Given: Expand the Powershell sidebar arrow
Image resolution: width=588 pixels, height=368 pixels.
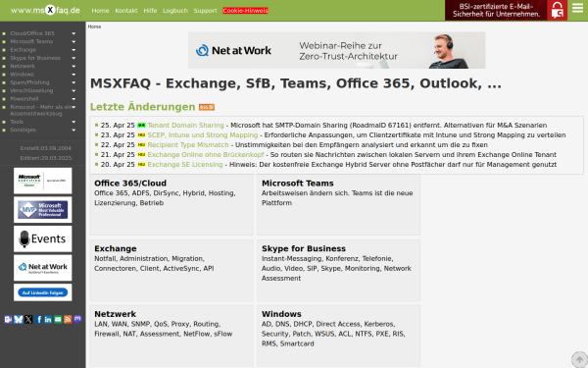Looking at the screenshot, I should (73, 99).
